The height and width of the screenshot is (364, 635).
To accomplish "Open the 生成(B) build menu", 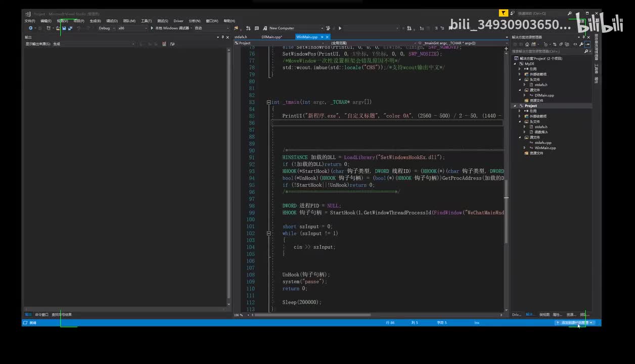I will pyautogui.click(x=95, y=21).
